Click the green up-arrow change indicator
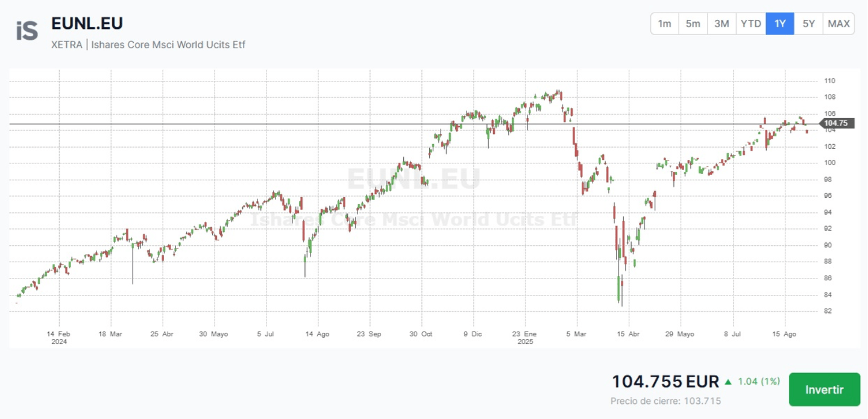This screenshot has width=868, height=419. point(728,382)
